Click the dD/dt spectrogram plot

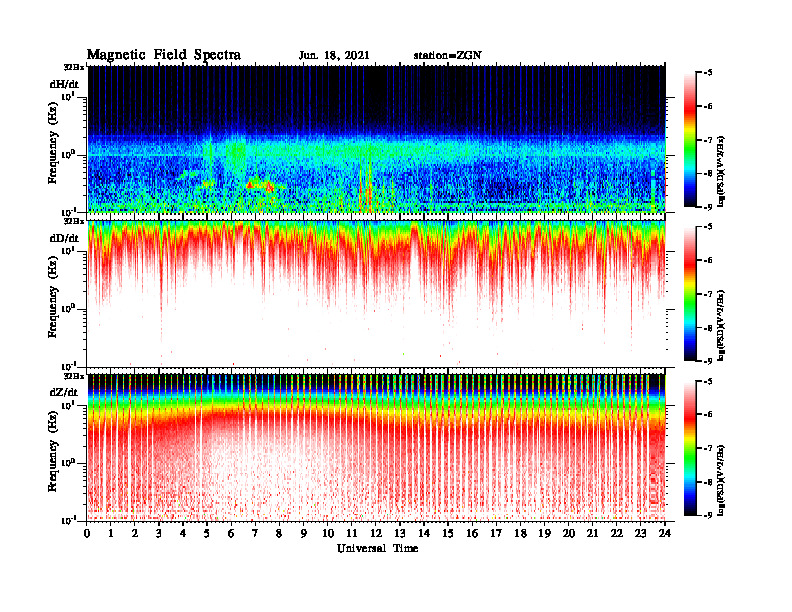376,294
